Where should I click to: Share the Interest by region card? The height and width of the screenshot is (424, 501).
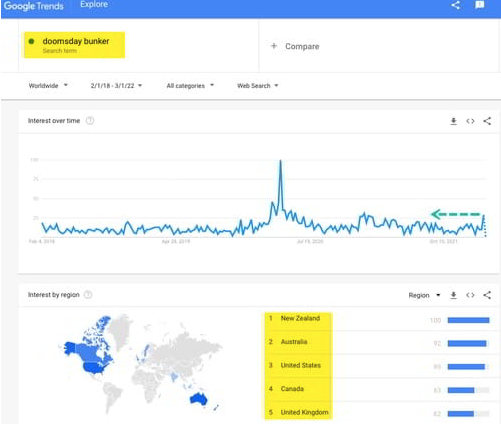point(487,295)
